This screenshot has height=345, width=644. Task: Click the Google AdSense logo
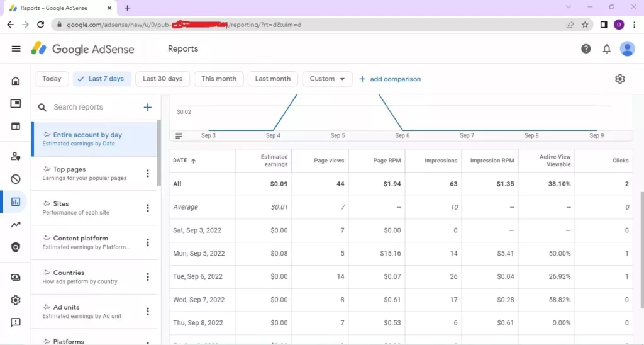[x=82, y=49]
